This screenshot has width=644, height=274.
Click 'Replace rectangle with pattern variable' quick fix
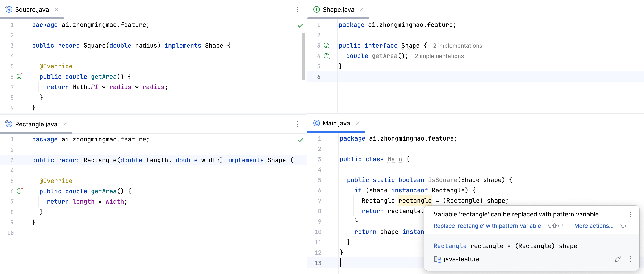pos(487,226)
